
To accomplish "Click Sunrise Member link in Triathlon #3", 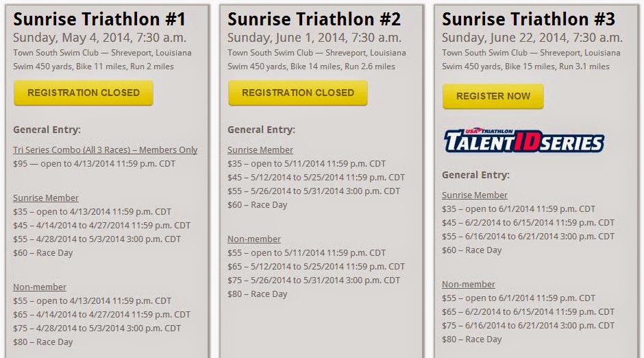I will [475, 195].
